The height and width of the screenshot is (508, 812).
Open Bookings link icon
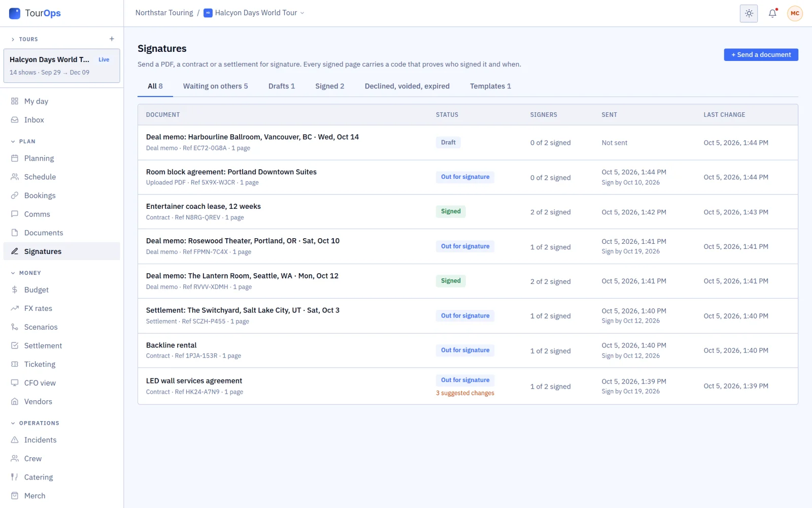(x=15, y=196)
